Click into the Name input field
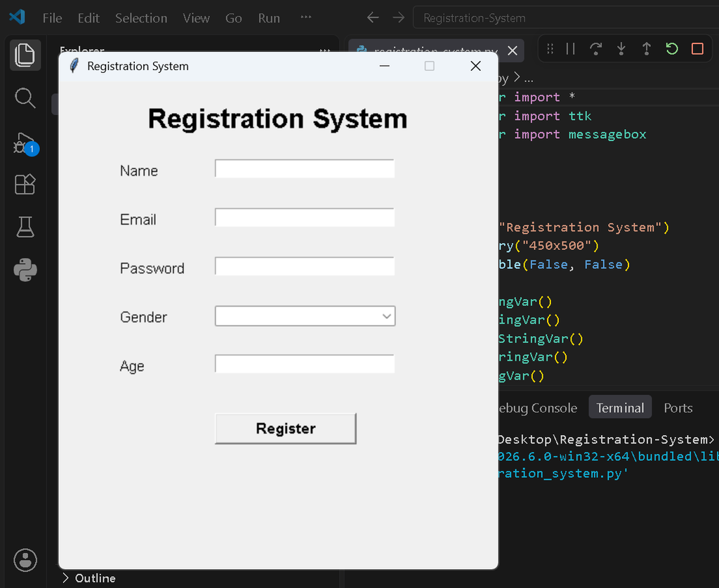Viewport: 719px width, 588px height. pyautogui.click(x=305, y=168)
